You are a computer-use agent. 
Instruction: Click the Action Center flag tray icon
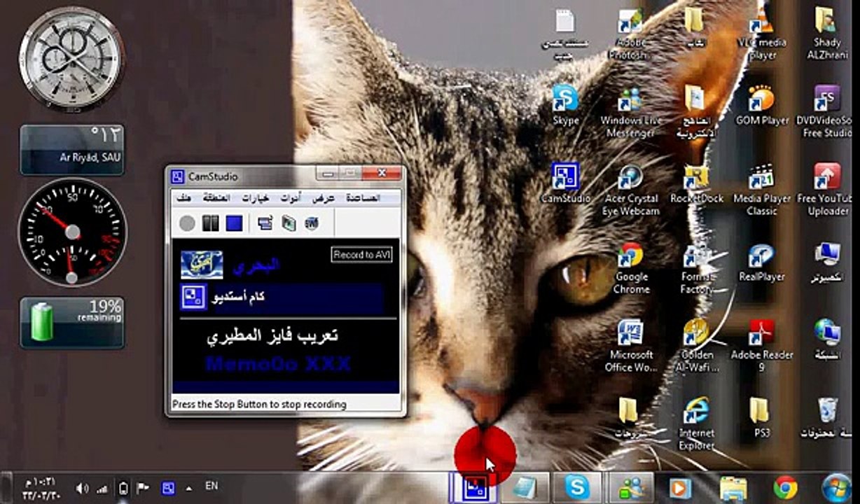[x=143, y=488]
